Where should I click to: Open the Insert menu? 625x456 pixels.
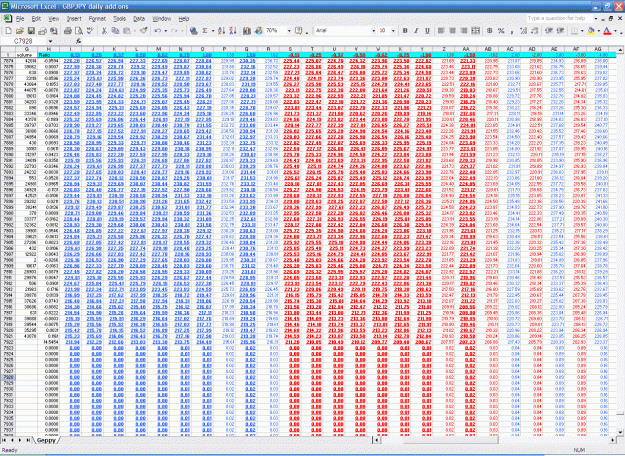pyautogui.click(x=74, y=19)
